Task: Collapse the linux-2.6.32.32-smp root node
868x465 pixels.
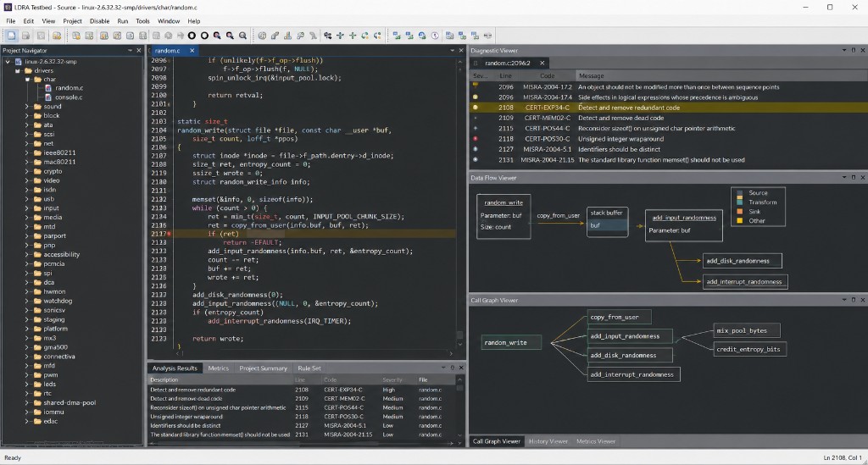Action: point(8,62)
